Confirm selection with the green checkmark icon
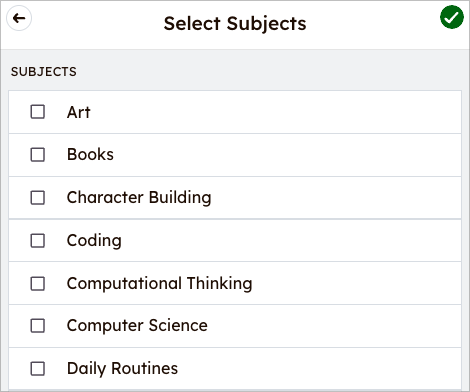Image resolution: width=470 pixels, height=392 pixels. 452,17
